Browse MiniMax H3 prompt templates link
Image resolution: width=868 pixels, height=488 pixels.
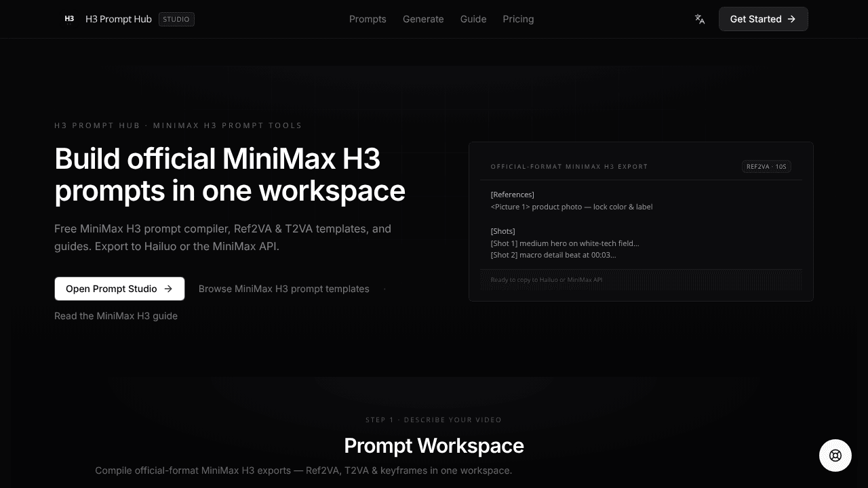(284, 289)
